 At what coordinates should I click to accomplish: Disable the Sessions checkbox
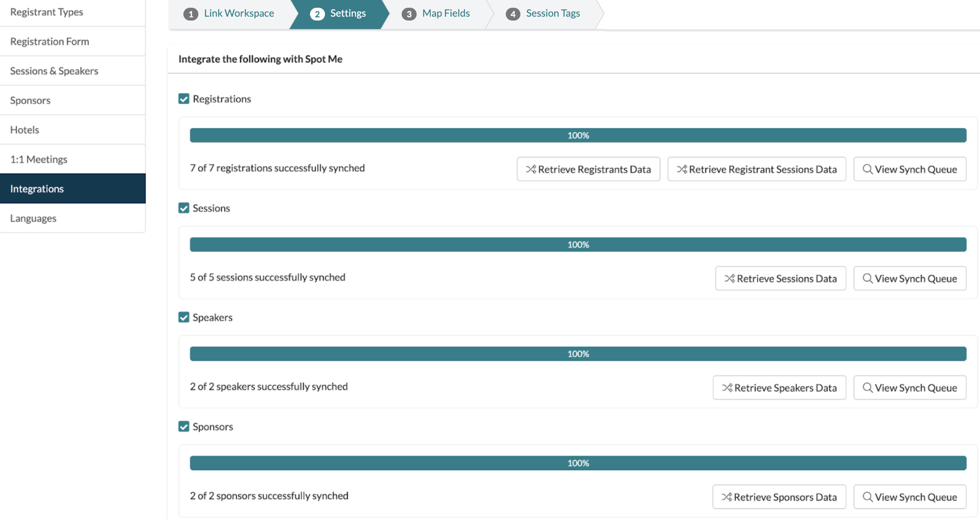[184, 208]
